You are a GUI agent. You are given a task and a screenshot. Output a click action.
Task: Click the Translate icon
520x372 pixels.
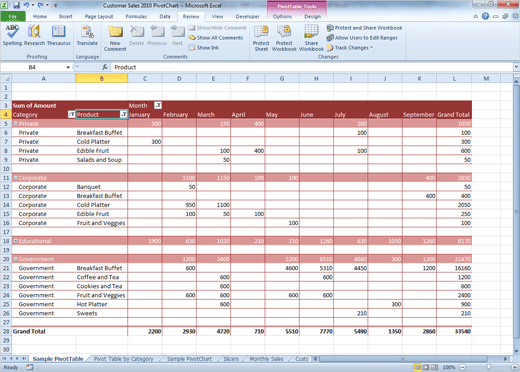click(x=87, y=35)
